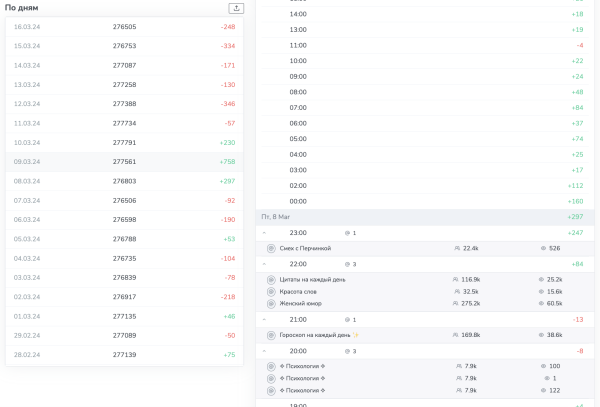Click the export icon next to По дням
600x407 pixels.
(236, 8)
